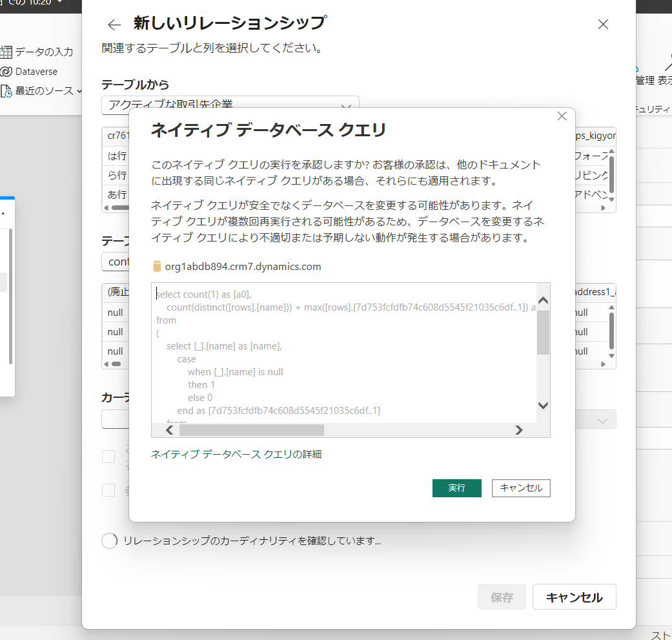Screen dimensions: 672x640
Task: Click キャンセル in the native query dialog
Action: click(x=521, y=488)
